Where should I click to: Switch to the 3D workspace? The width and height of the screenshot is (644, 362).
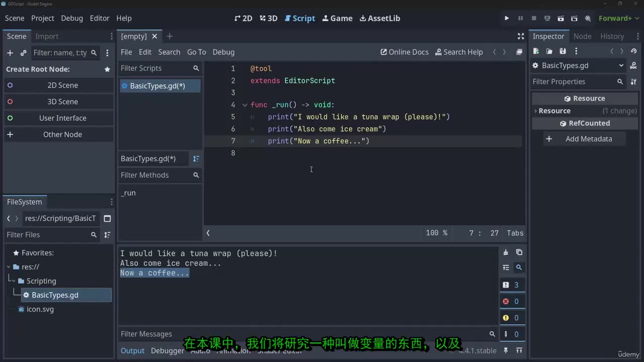click(x=269, y=18)
